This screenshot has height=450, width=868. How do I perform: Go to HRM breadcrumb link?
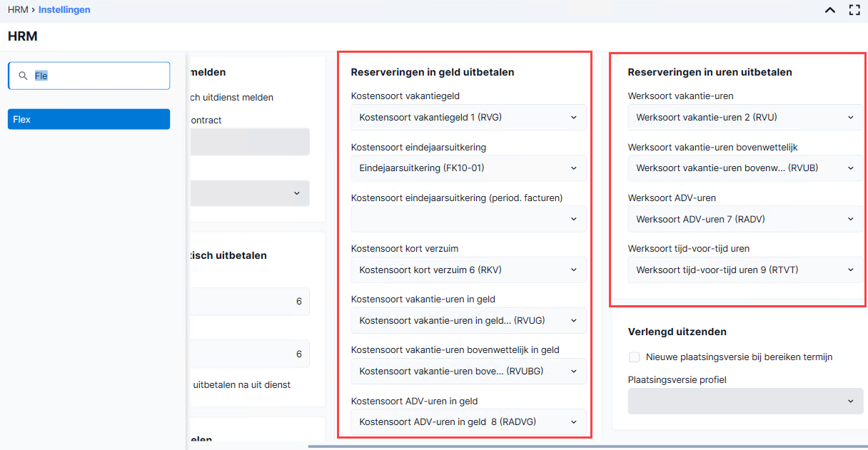click(18, 10)
